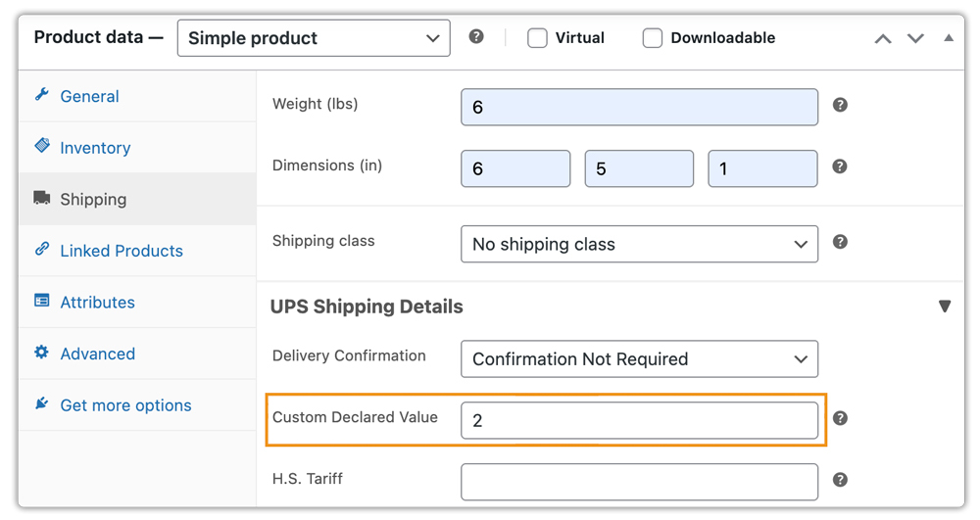Click the Shipping truck icon
The height and width of the screenshot is (520, 980).
pos(42,198)
